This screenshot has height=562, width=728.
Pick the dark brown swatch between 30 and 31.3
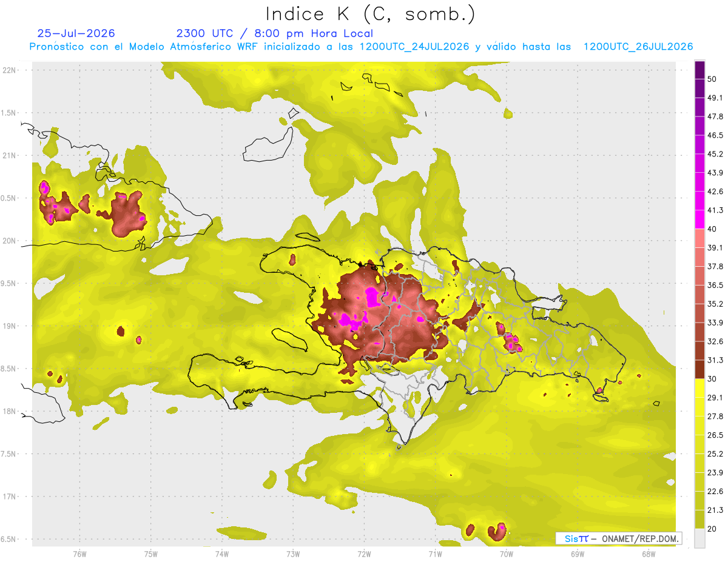tap(699, 369)
